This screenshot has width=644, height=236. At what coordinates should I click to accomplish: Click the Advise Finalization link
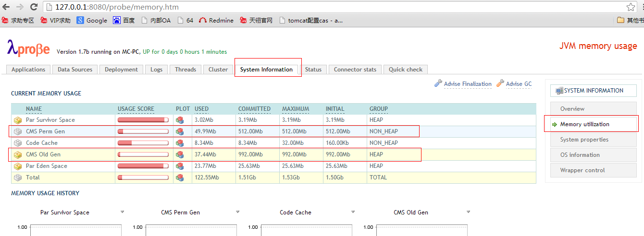tap(468, 84)
